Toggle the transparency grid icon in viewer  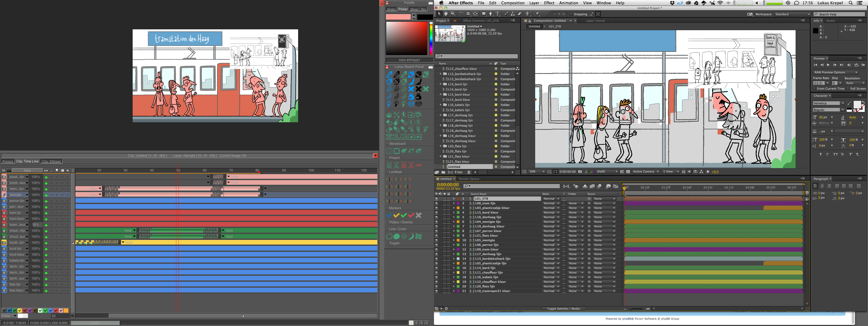tap(628, 172)
